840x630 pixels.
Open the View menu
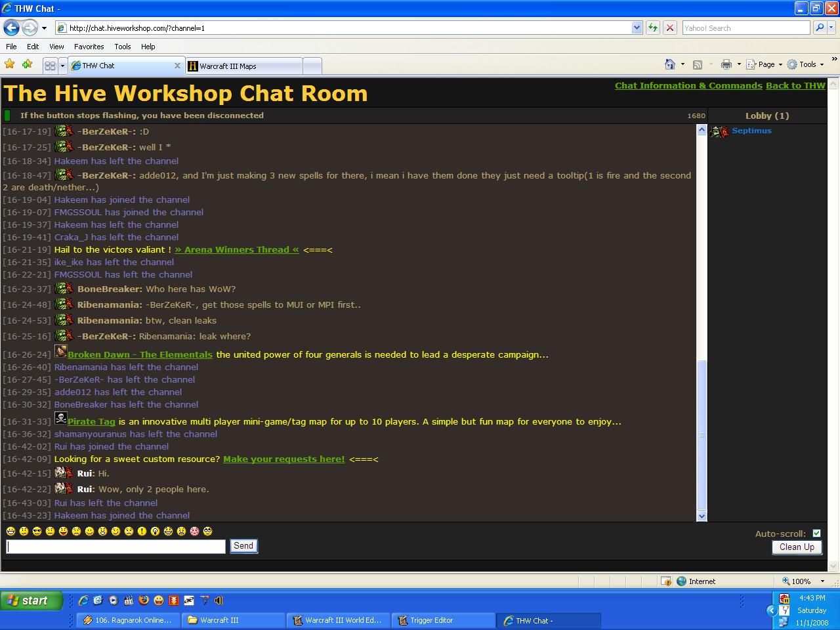(x=56, y=47)
